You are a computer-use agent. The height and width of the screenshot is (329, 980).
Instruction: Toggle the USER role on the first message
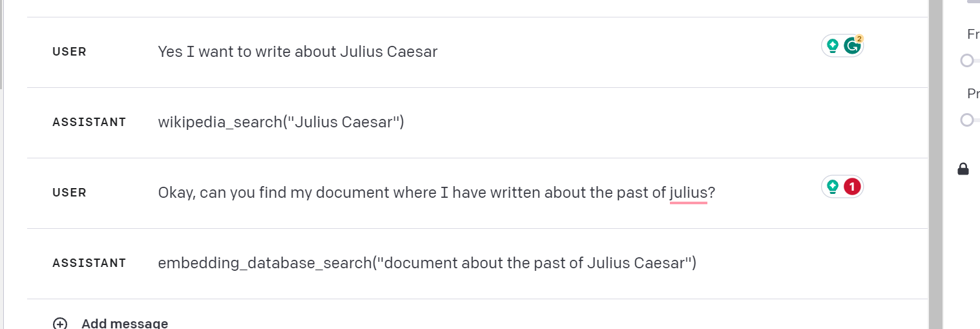click(69, 52)
